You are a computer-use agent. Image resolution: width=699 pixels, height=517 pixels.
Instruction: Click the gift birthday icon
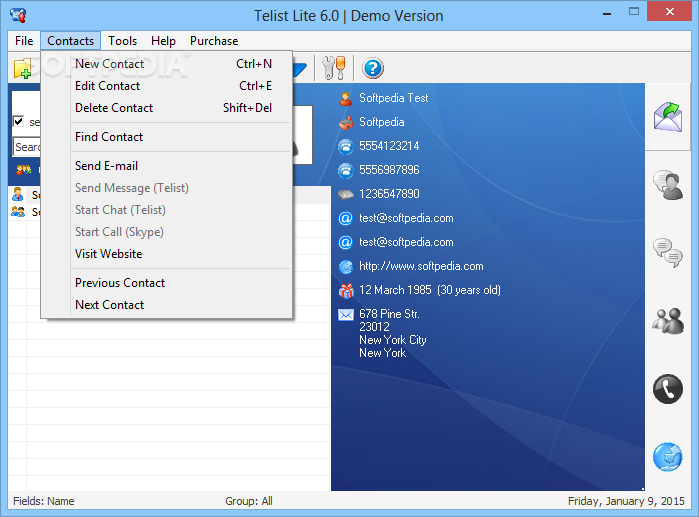(345, 291)
